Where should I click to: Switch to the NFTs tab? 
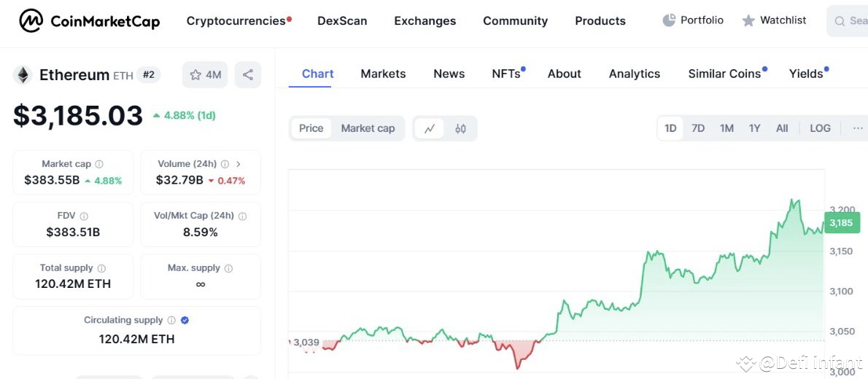pos(506,74)
